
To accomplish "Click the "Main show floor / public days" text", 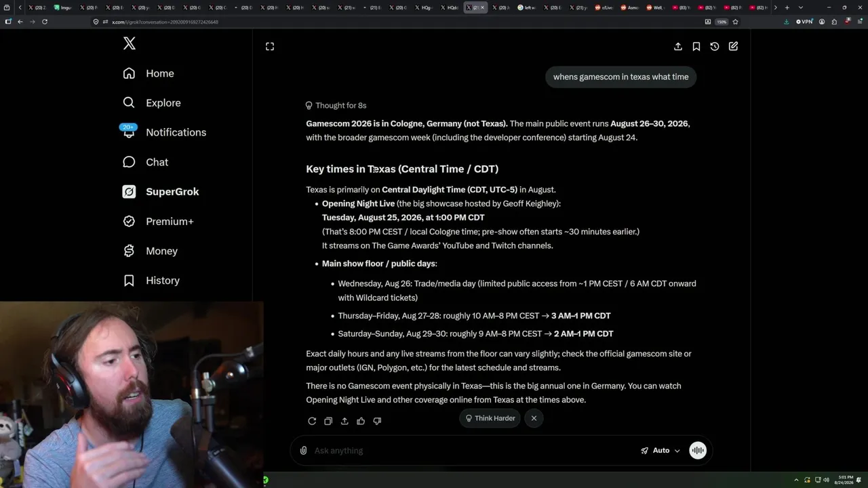I will tap(378, 264).
